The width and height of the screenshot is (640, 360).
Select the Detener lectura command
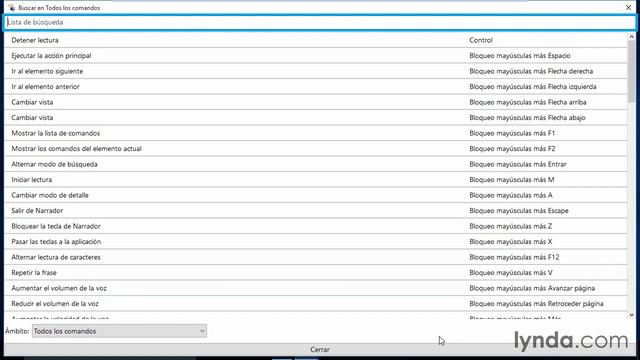click(316, 40)
